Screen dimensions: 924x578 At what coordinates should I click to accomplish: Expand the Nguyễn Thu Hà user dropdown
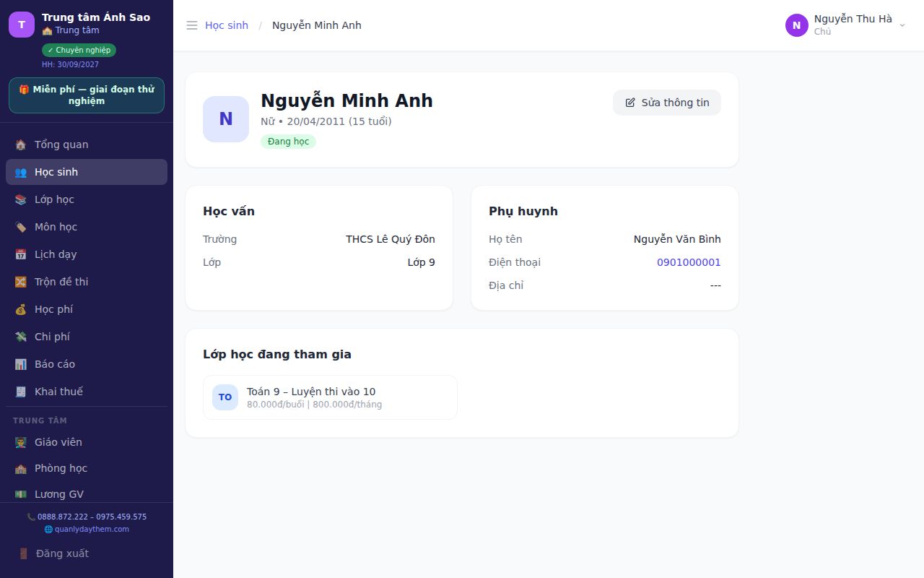845,25
